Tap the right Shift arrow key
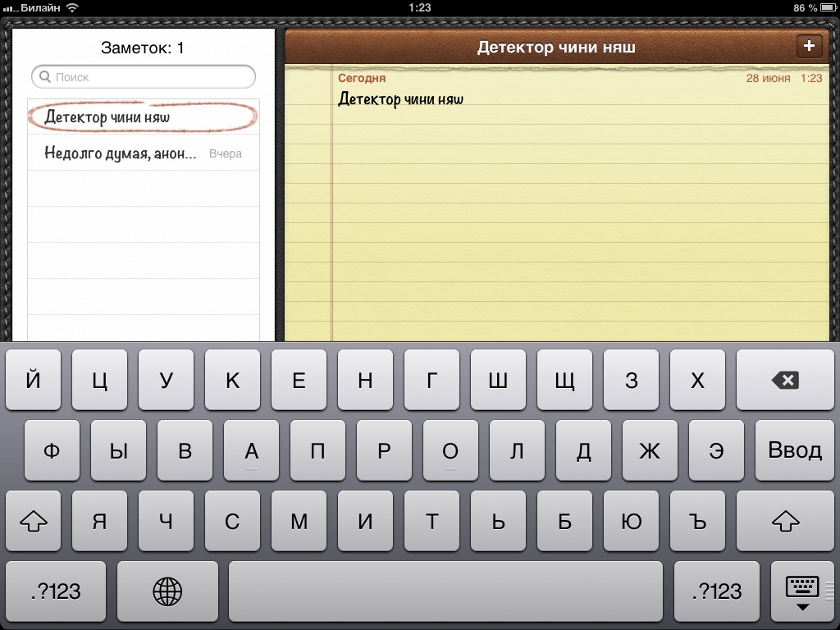The image size is (840, 630). click(785, 521)
